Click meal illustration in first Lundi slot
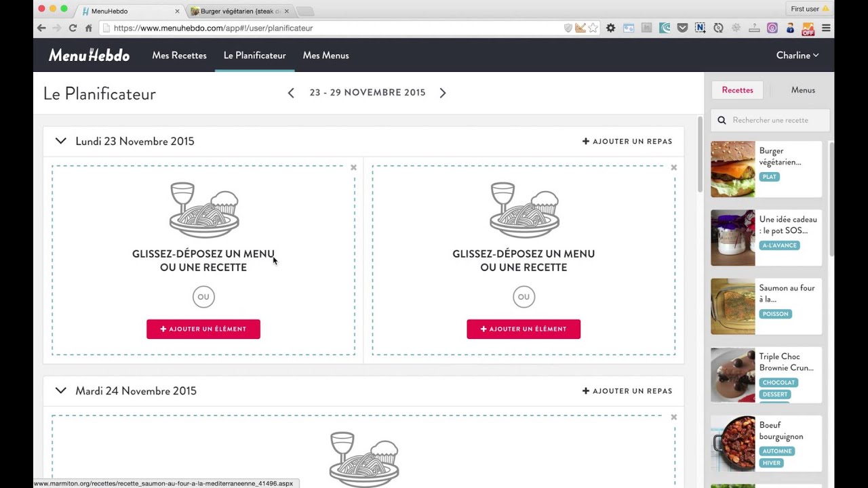 [x=204, y=210]
